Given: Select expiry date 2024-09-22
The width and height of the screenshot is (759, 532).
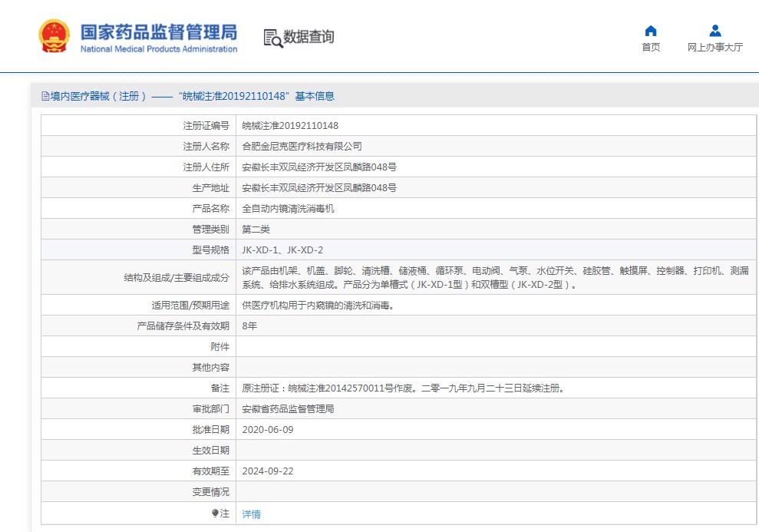Looking at the screenshot, I should (268, 471).
